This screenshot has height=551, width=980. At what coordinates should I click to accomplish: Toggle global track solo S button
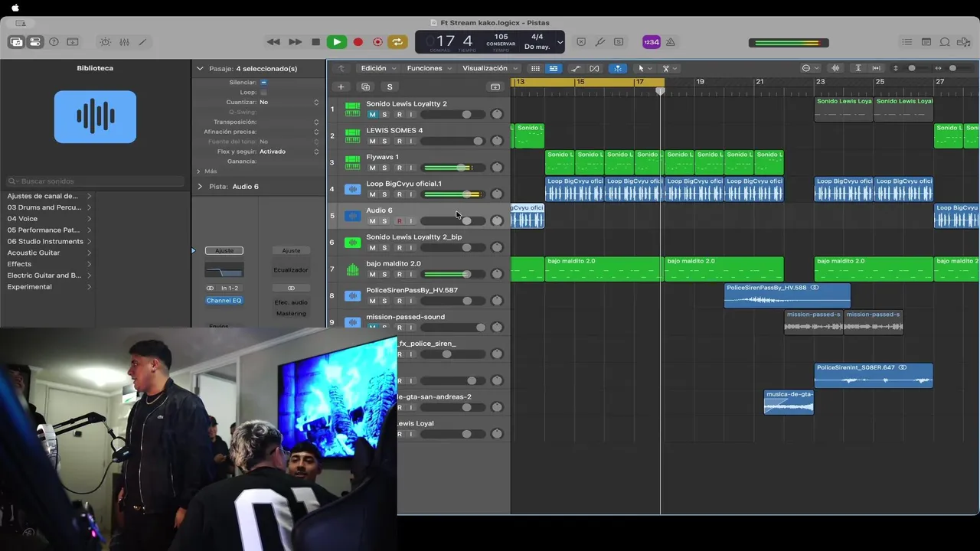(390, 87)
